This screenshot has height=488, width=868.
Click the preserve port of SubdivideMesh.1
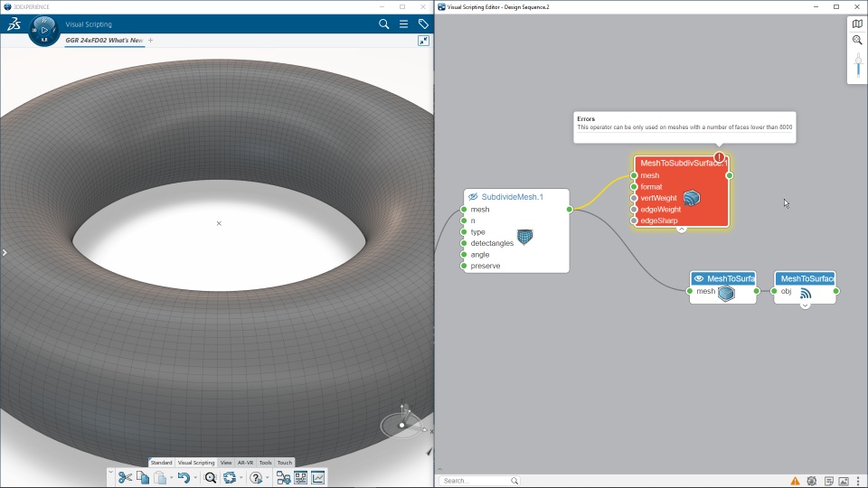pos(464,266)
